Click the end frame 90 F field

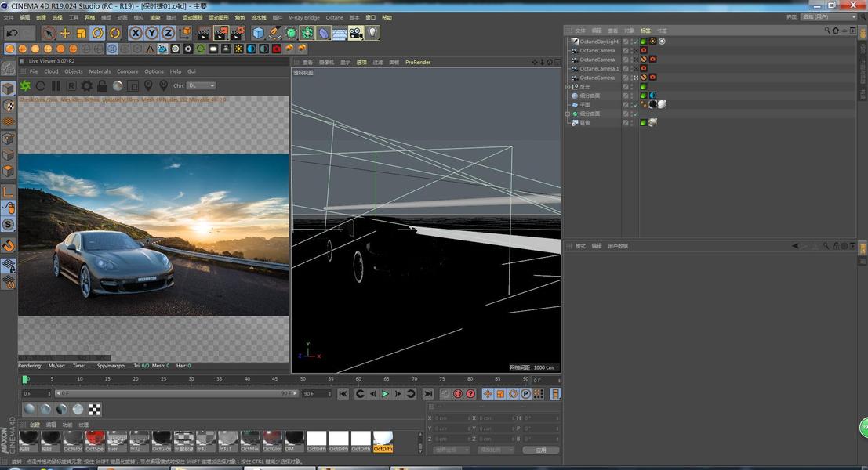click(x=318, y=394)
